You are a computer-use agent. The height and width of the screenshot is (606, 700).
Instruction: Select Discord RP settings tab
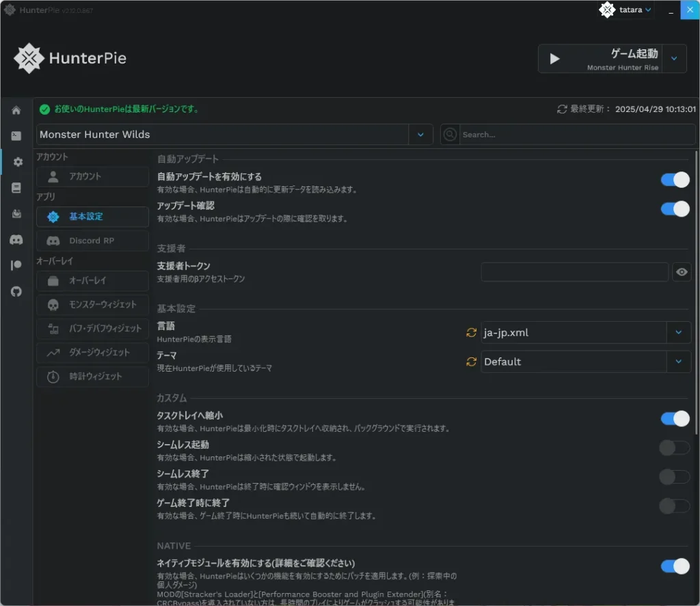(92, 241)
